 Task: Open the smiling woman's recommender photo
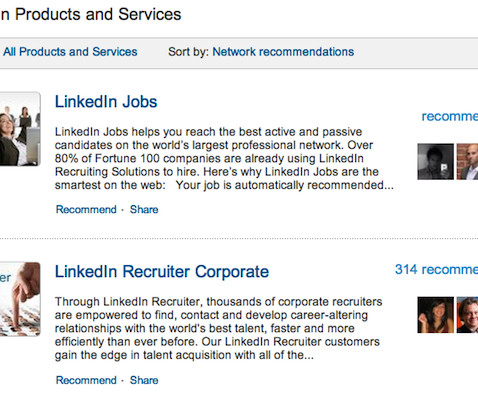[435, 315]
